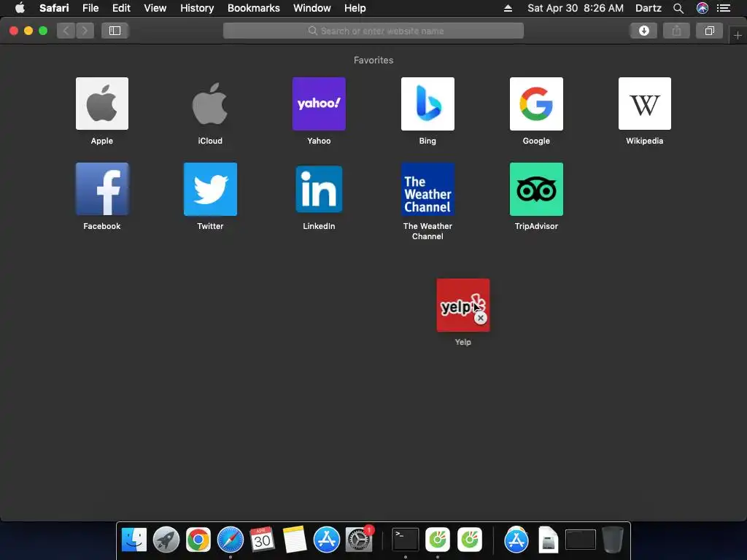Screen dimensions: 747x560
Task: Open the Edit menu
Action: tap(121, 8)
